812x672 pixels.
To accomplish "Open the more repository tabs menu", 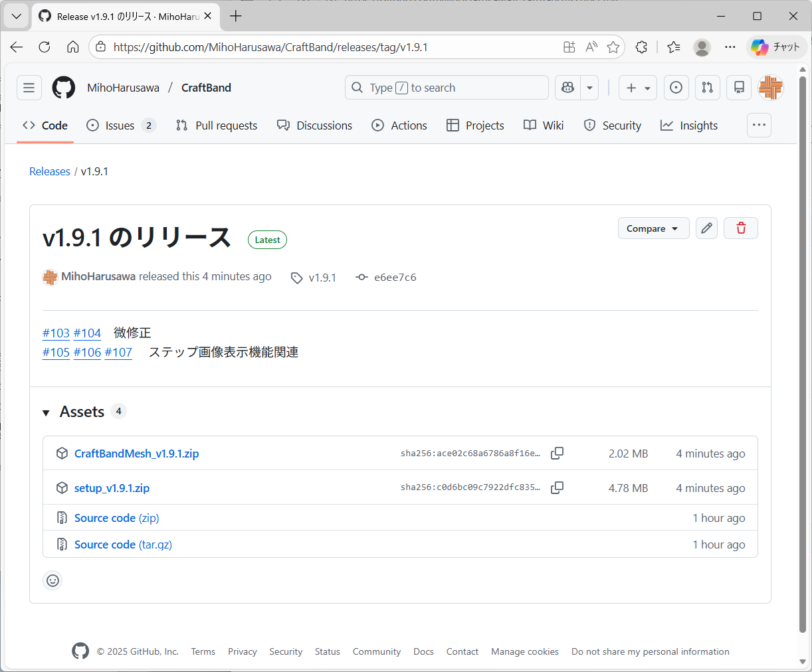I will pyautogui.click(x=759, y=125).
